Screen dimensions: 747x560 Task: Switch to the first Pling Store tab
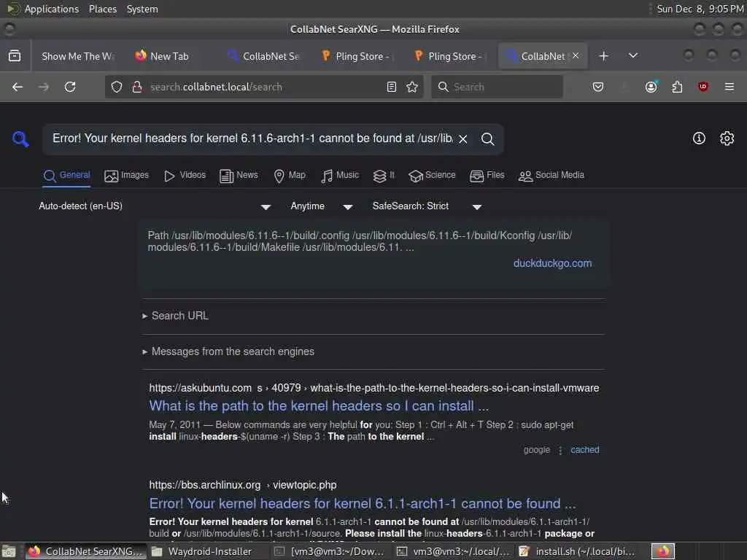(356, 56)
